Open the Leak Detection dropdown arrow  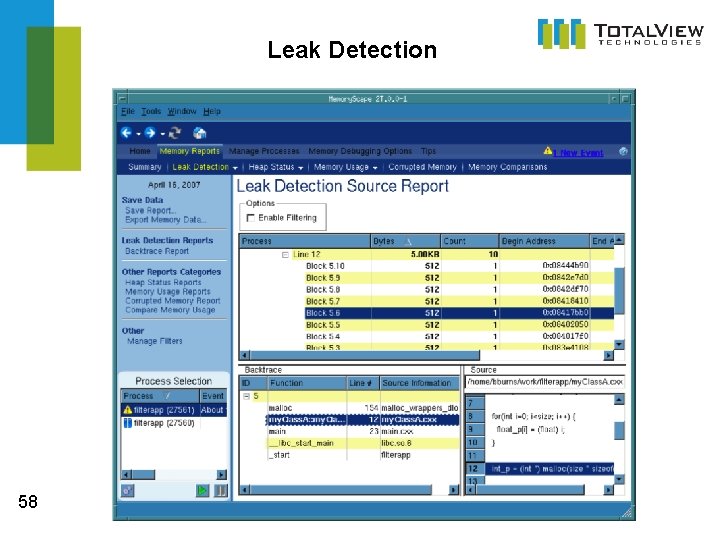pos(235,168)
